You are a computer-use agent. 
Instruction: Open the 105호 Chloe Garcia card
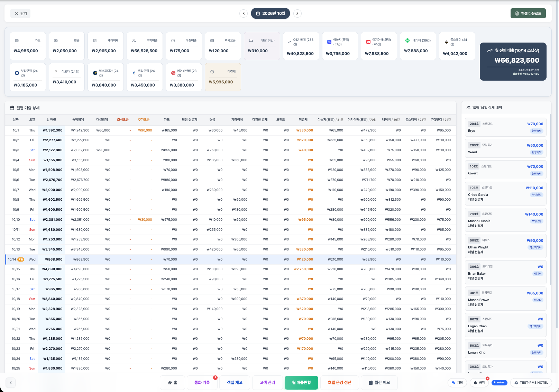click(x=505, y=193)
